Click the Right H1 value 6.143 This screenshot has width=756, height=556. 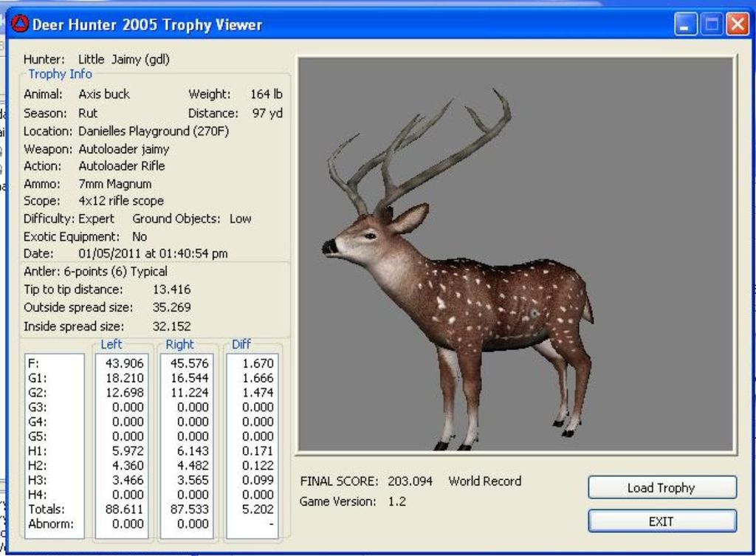193,451
